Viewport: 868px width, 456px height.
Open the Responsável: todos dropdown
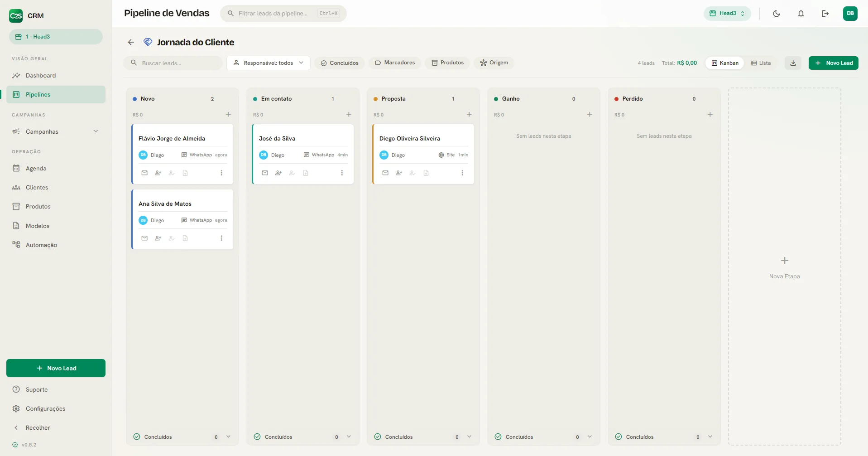(269, 63)
